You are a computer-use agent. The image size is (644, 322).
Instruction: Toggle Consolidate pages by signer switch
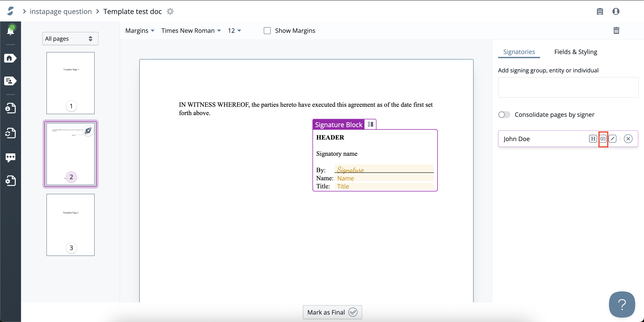pos(504,115)
